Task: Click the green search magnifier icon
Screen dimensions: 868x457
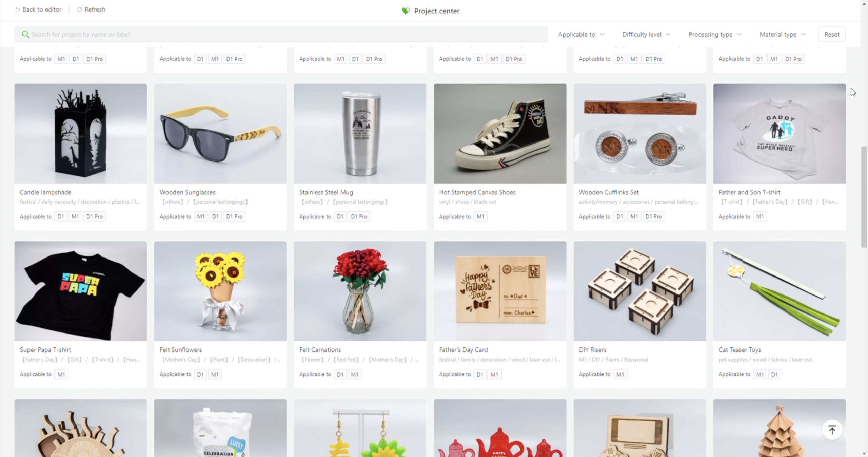Action: (25, 34)
